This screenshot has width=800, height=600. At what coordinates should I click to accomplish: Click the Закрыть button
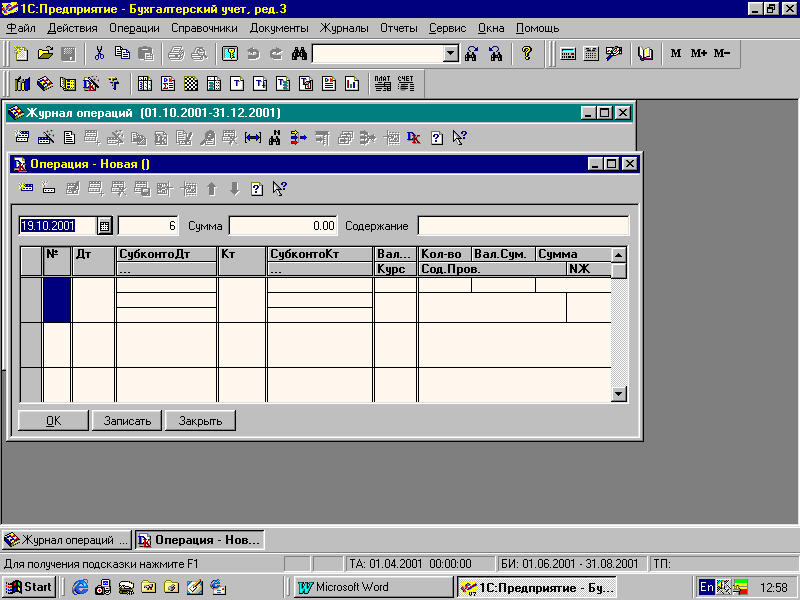tap(200, 421)
